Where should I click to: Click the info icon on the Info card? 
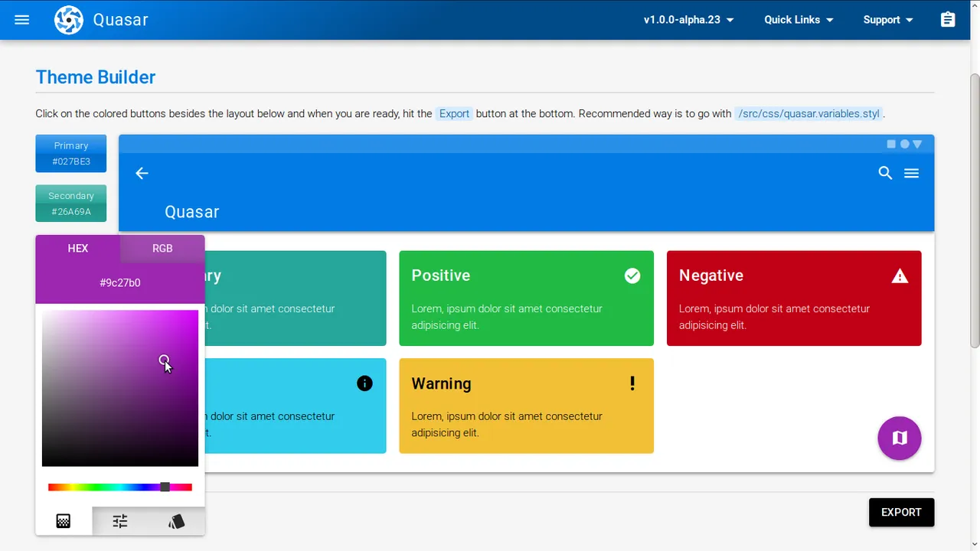coord(364,383)
